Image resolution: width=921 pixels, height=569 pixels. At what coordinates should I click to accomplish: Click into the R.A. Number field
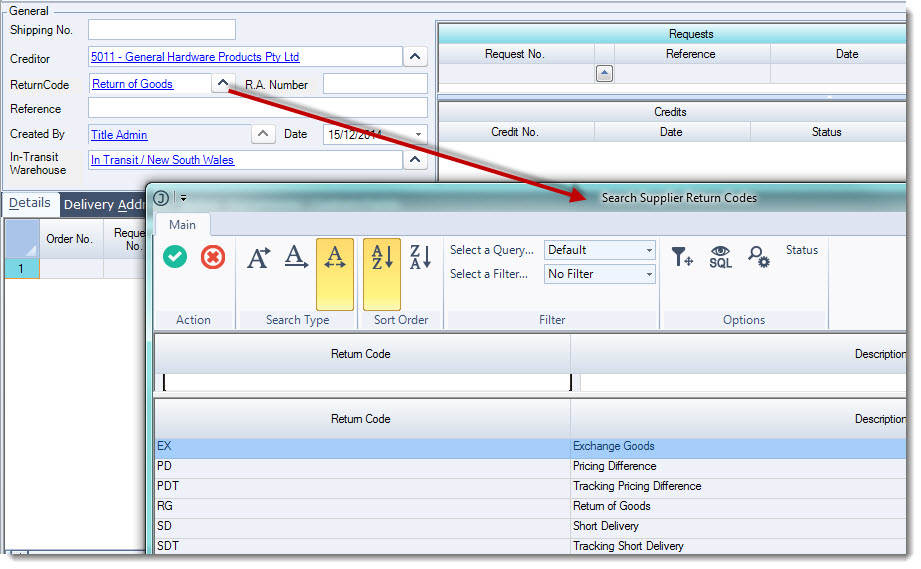[x=375, y=84]
